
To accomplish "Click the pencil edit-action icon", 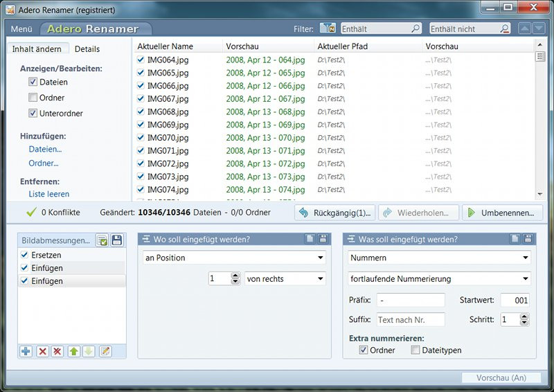I will [105, 352].
